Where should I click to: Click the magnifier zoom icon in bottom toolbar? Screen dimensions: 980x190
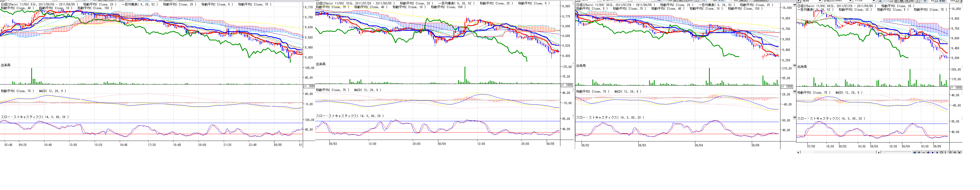coord(955,152)
